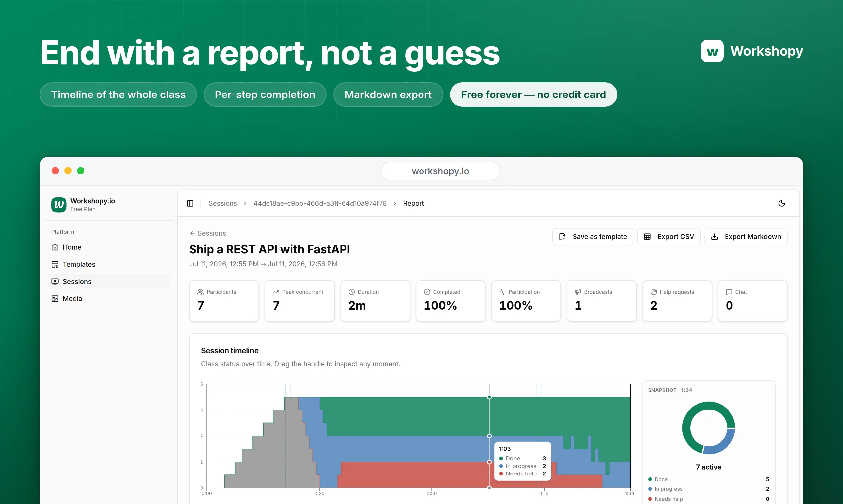Click the Duration value 2m
Viewport: 843px width, 504px height.
(x=357, y=306)
